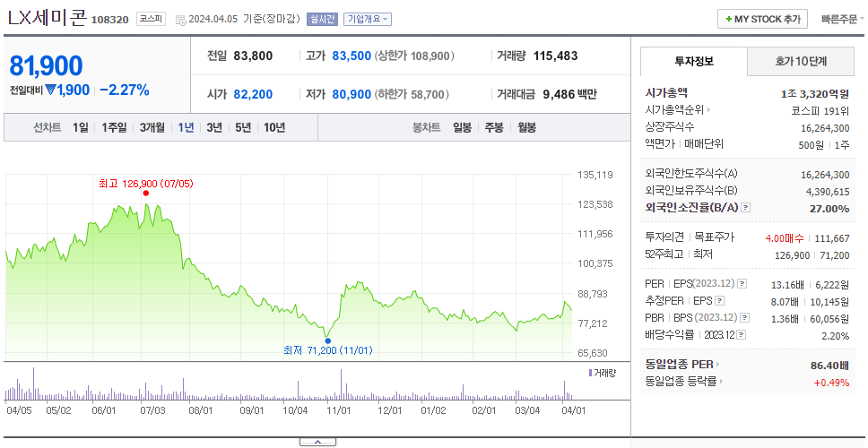
Task: Click the 거래대금 value 9,486 백만
Action: tap(569, 95)
